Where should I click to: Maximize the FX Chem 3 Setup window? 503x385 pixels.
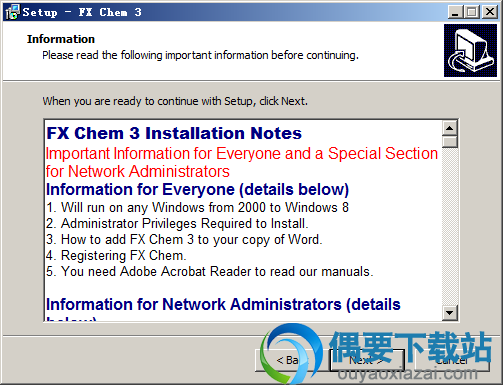472,12
